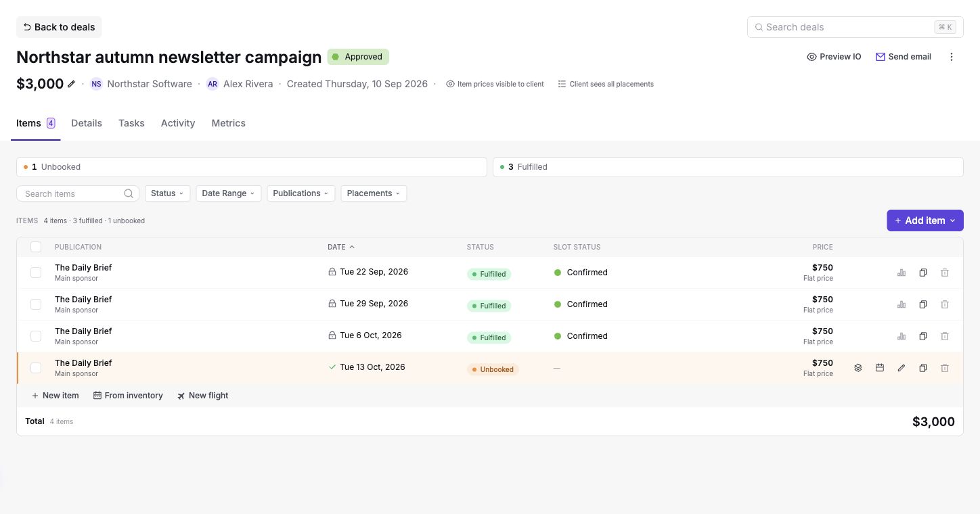Toggle the select-all checkbox in the table header
Viewport: 980px width, 514px height.
click(x=36, y=247)
